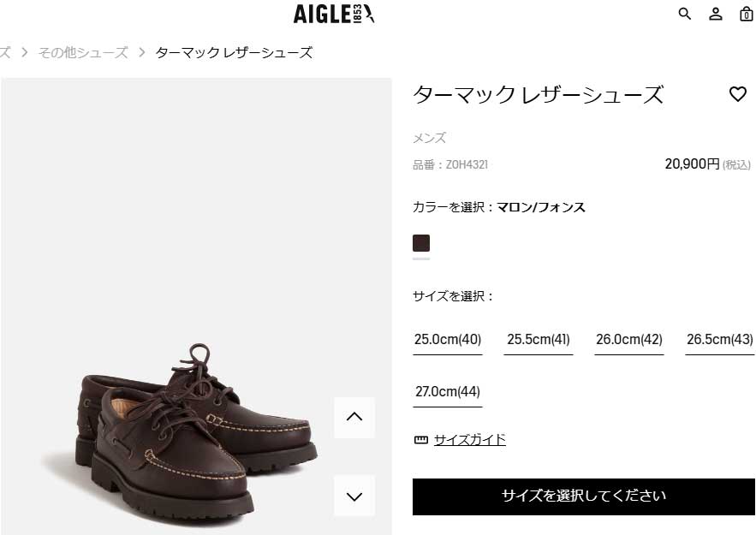Click the breadcrumb chevron before その他シューズ
The width and height of the screenshot is (756, 535).
tap(25, 52)
